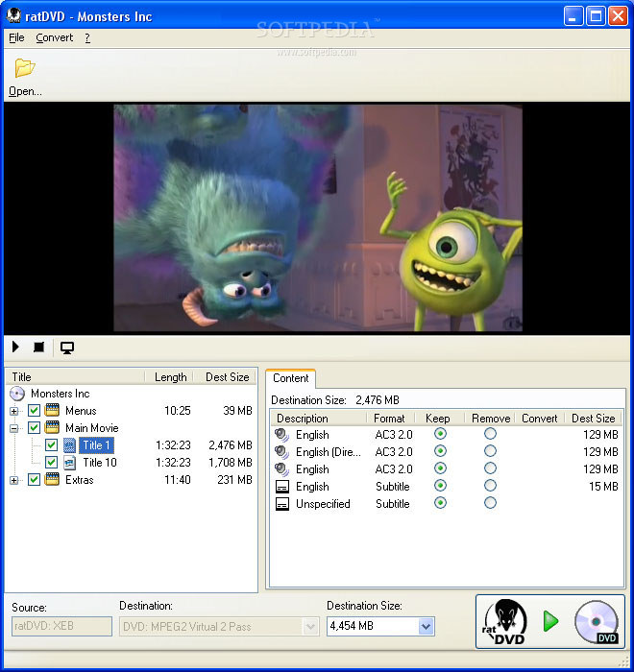Select Keep for Unspecified subtitle
Viewport: 634px width, 672px height.
pos(440,503)
